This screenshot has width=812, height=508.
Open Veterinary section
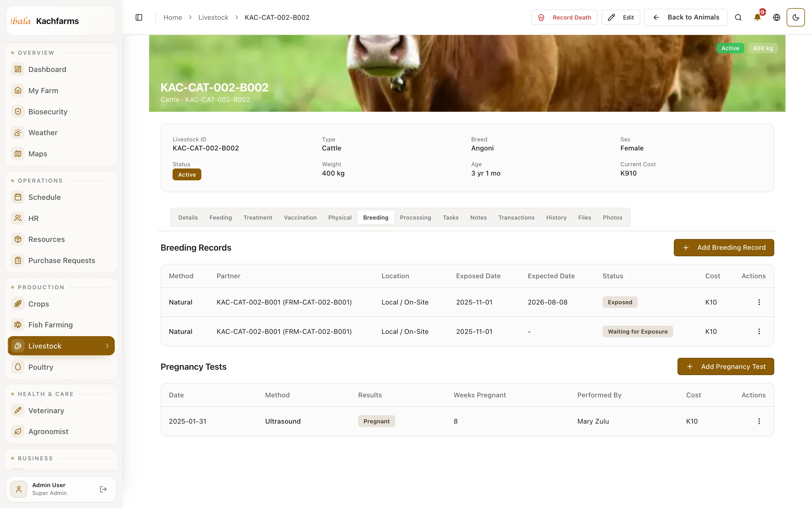coord(61,411)
